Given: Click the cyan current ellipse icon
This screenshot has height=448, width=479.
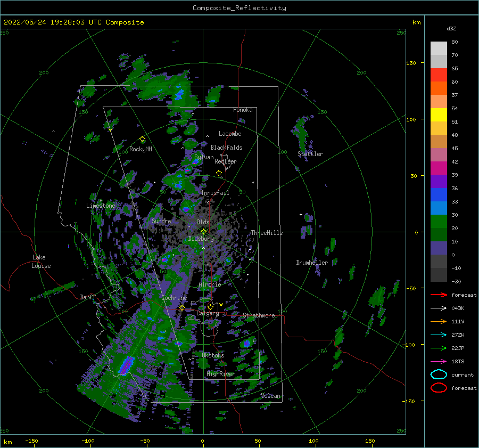Looking at the screenshot, I should (x=439, y=374).
